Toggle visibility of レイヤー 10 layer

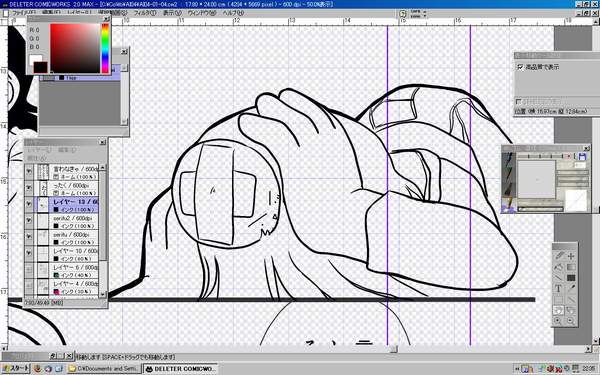(29, 254)
